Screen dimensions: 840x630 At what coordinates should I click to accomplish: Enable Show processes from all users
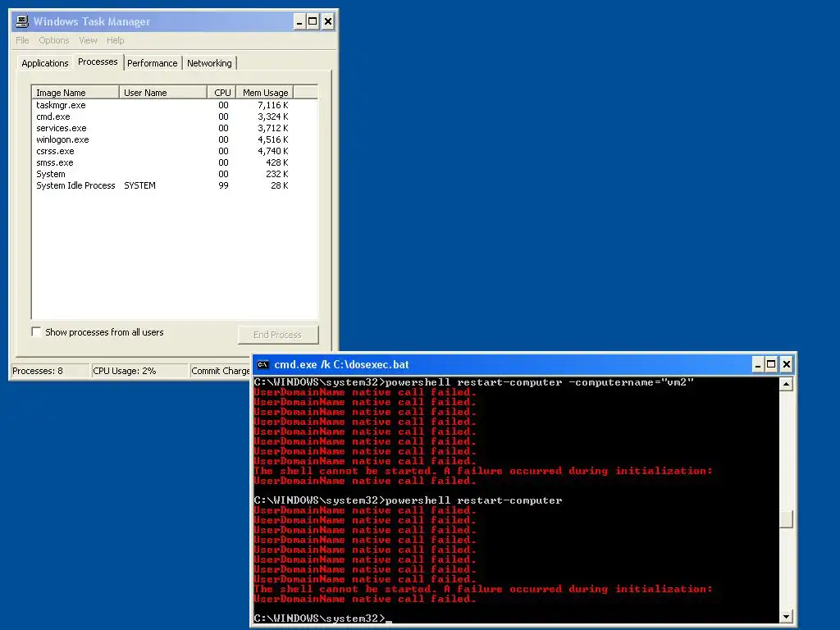(36, 331)
